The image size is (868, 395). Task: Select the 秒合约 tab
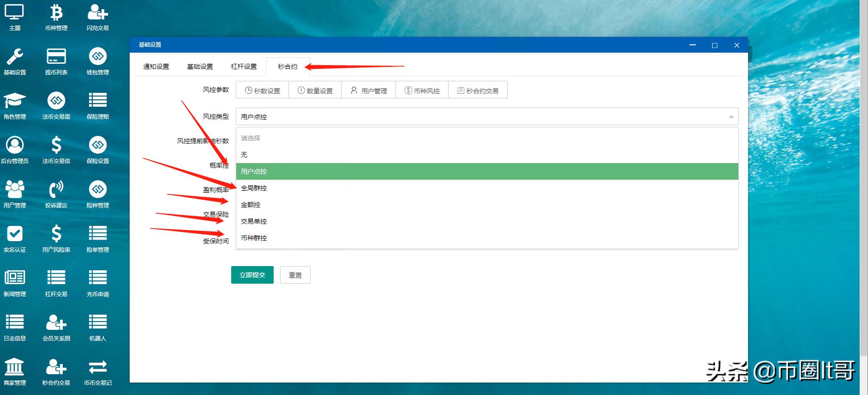click(x=287, y=67)
